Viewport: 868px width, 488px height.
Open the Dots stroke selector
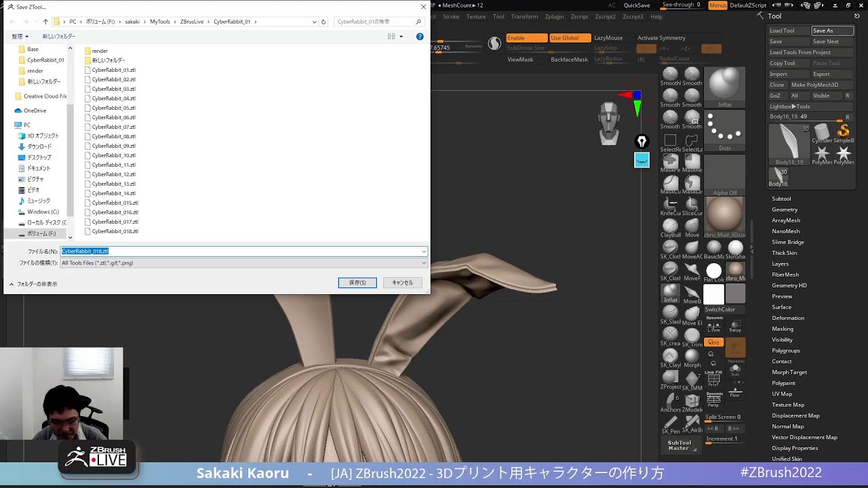pos(724,131)
